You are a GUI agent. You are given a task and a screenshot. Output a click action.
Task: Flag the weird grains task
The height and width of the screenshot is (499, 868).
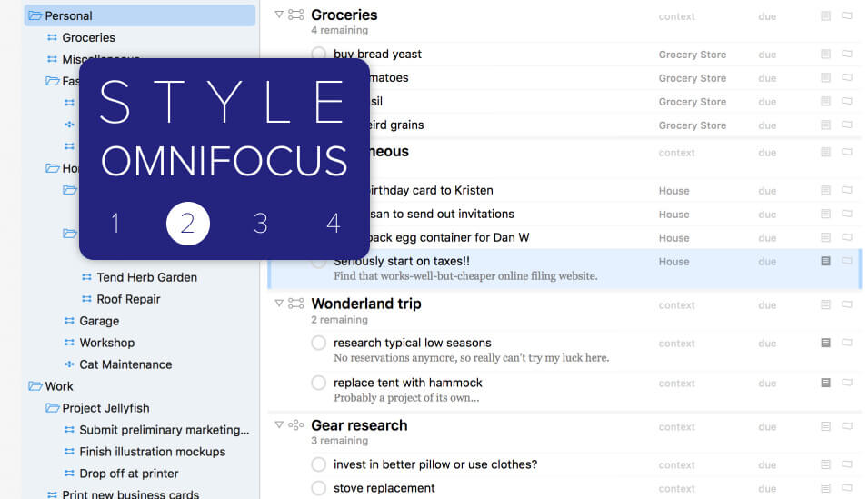(x=847, y=125)
